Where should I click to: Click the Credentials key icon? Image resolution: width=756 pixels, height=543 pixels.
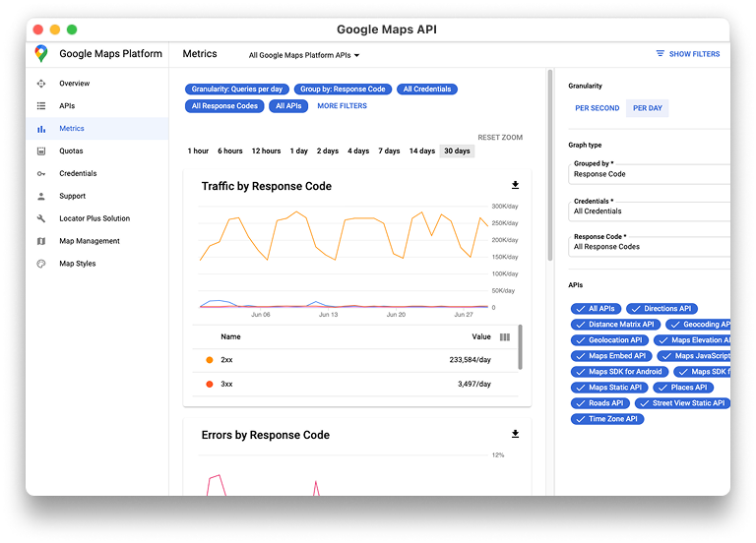pyautogui.click(x=41, y=173)
